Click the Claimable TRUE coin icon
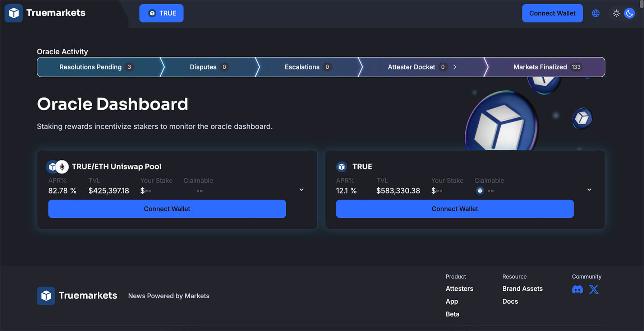The height and width of the screenshot is (331, 644). pos(480,191)
